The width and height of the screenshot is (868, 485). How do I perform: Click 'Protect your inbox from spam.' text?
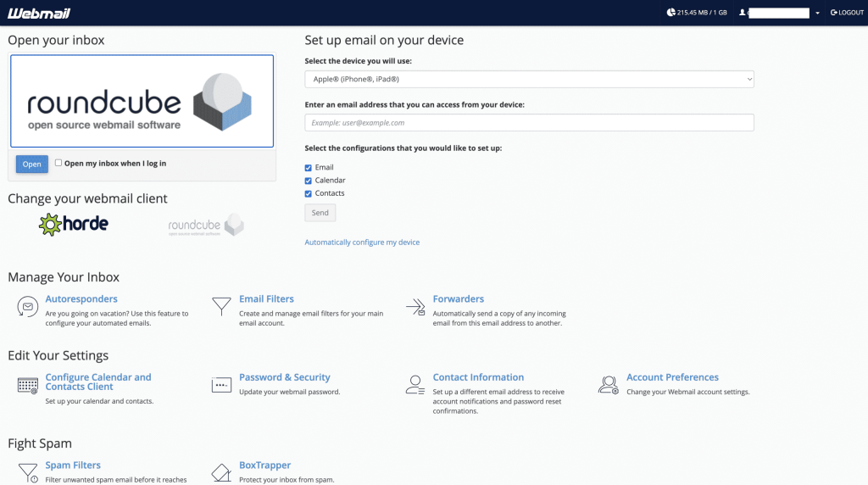287,480
